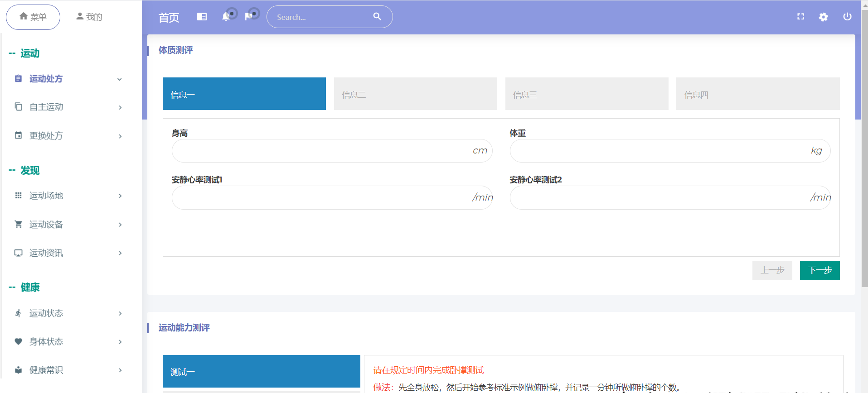Expand the 运动场地 menu chevron

pos(120,196)
